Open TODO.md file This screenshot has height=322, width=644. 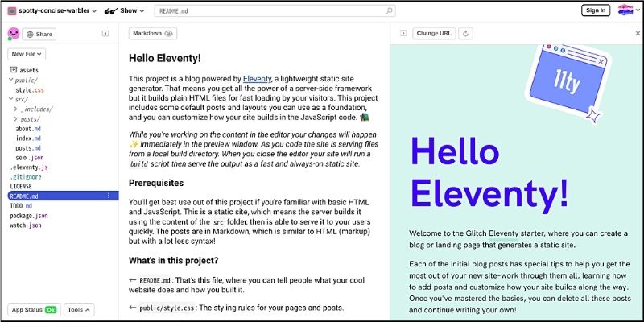click(x=21, y=206)
